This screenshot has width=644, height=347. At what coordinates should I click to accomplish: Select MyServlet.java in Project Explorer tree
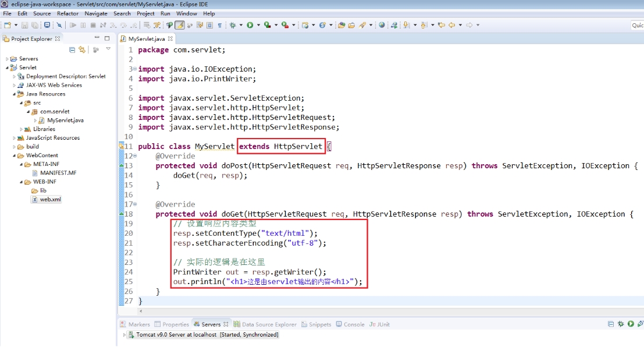point(61,121)
